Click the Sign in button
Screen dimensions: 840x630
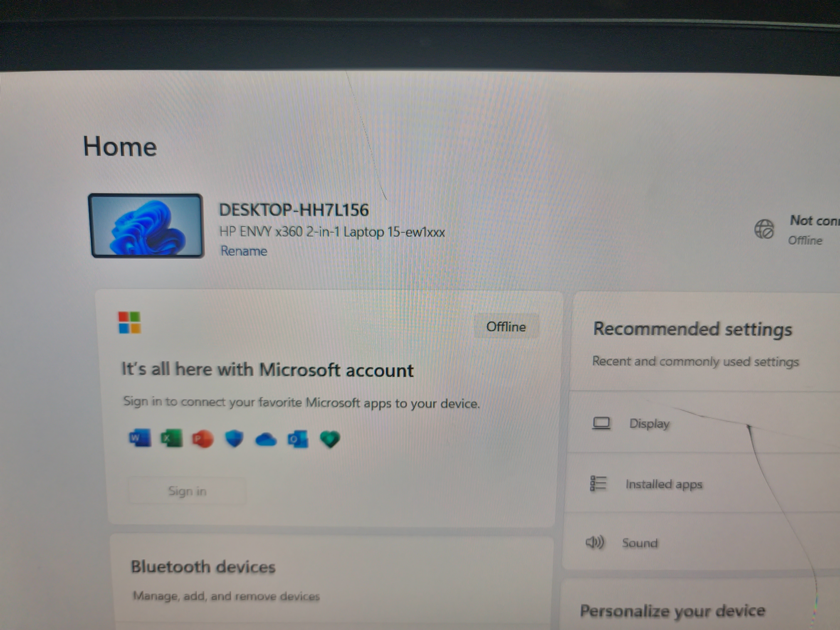187,491
